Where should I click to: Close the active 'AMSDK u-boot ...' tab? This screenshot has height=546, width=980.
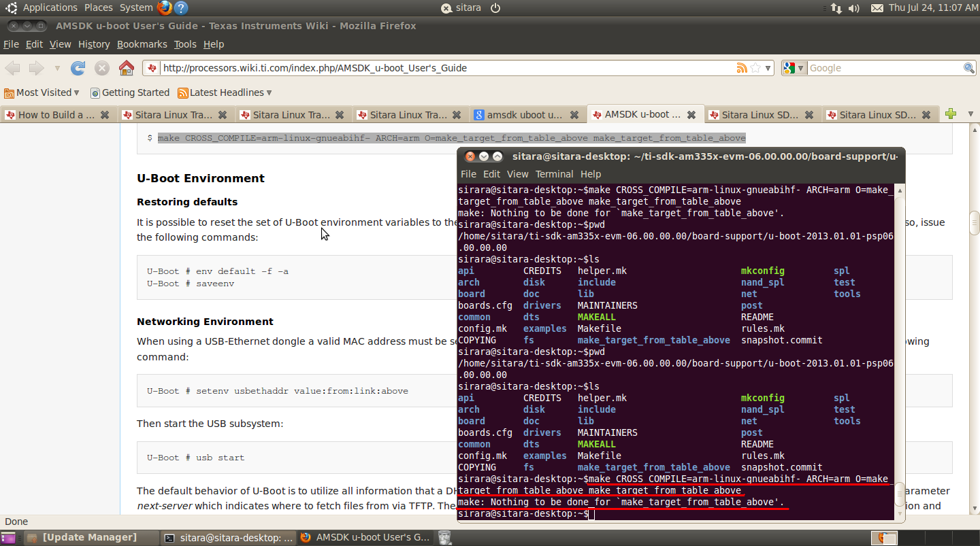[x=691, y=115]
